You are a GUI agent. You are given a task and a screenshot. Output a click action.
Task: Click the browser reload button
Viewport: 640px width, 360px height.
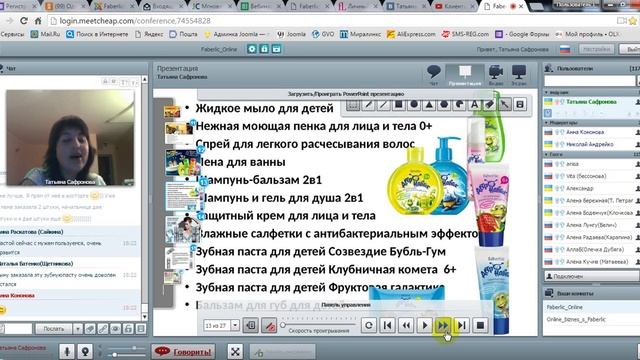click(x=24, y=20)
